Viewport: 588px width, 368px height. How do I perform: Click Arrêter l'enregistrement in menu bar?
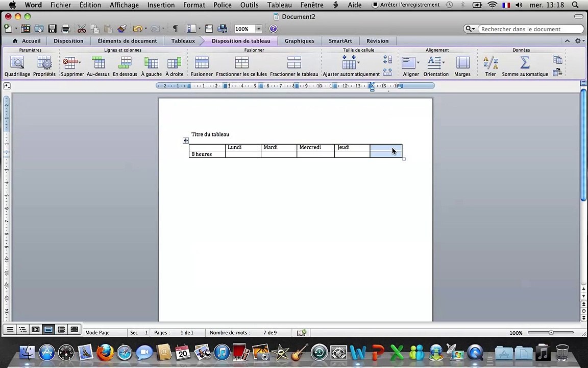(406, 5)
